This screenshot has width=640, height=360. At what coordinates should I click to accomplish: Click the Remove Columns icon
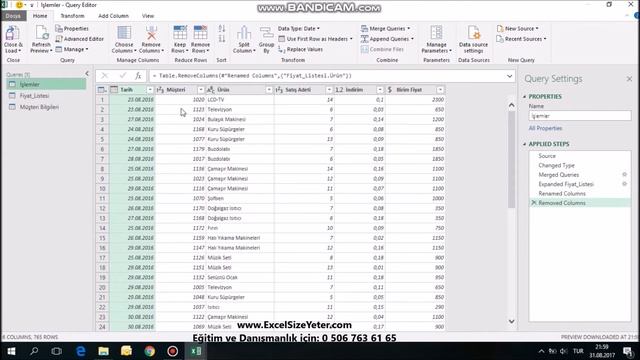(151, 33)
